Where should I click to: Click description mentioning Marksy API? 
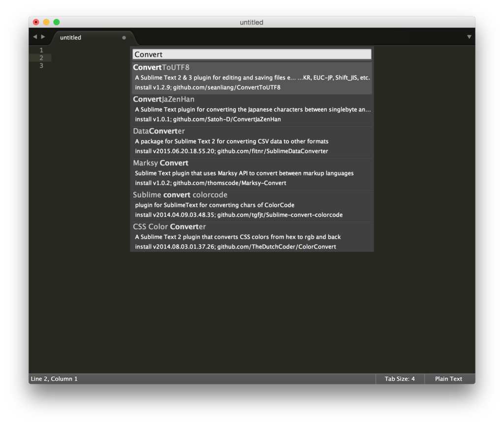tap(244, 173)
